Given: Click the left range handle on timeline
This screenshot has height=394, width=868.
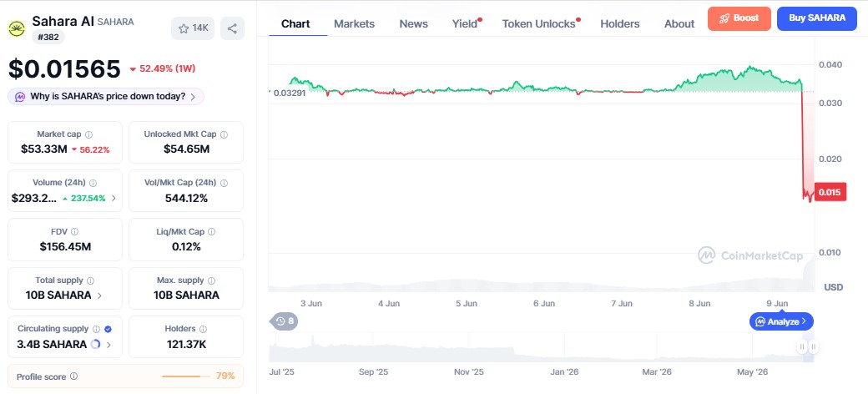Looking at the screenshot, I should (801, 347).
